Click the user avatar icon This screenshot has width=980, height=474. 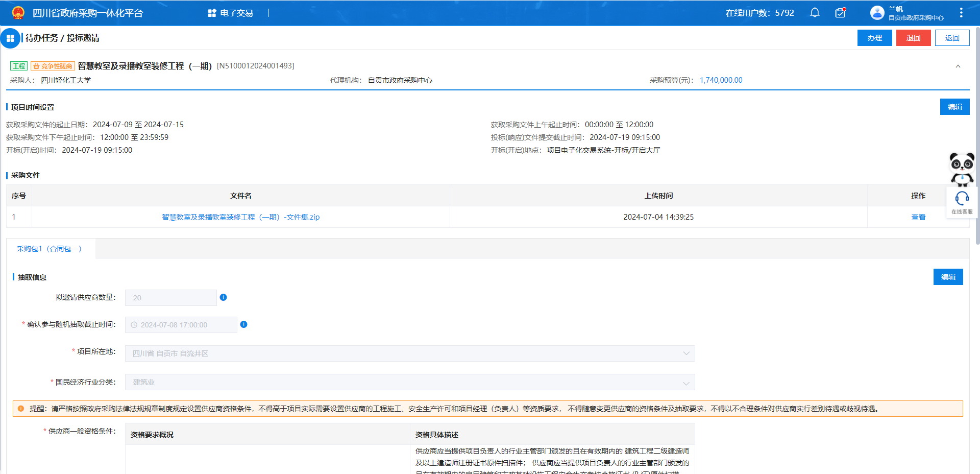[877, 13]
